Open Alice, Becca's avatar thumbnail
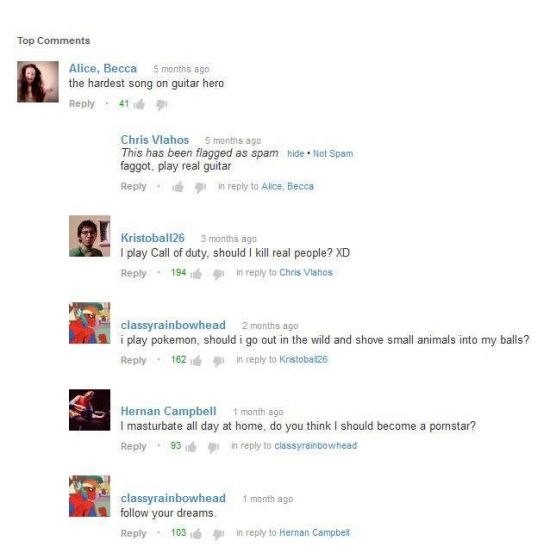550x559 pixels. coord(38,82)
